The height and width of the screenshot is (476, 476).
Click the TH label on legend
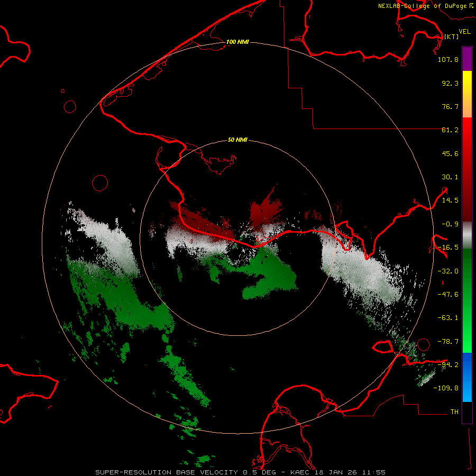pos(454,412)
